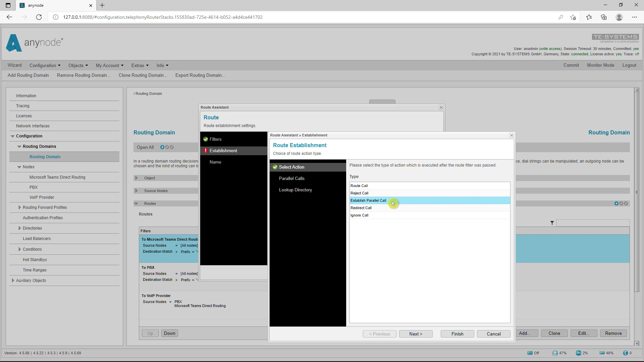Open Microsoft Teams Direct Routing node
Viewport: 644px width, 362px height.
click(57, 177)
